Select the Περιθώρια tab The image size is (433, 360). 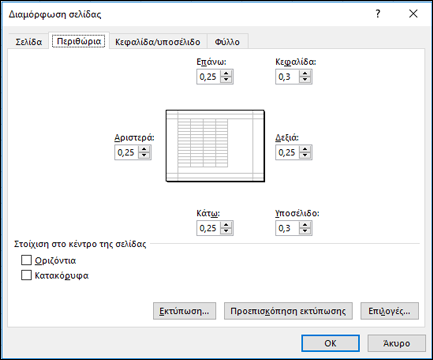click(x=79, y=41)
